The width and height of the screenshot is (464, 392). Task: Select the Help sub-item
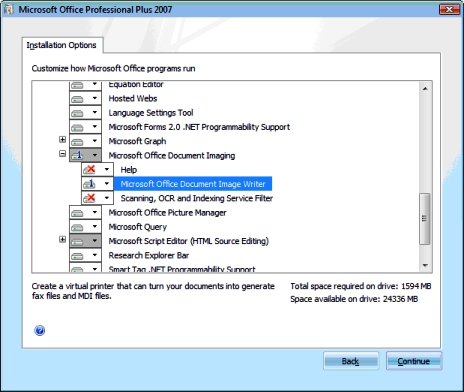(129, 170)
